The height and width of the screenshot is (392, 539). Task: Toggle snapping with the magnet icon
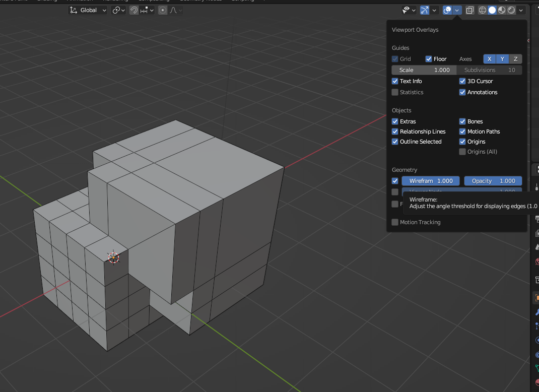tap(133, 10)
